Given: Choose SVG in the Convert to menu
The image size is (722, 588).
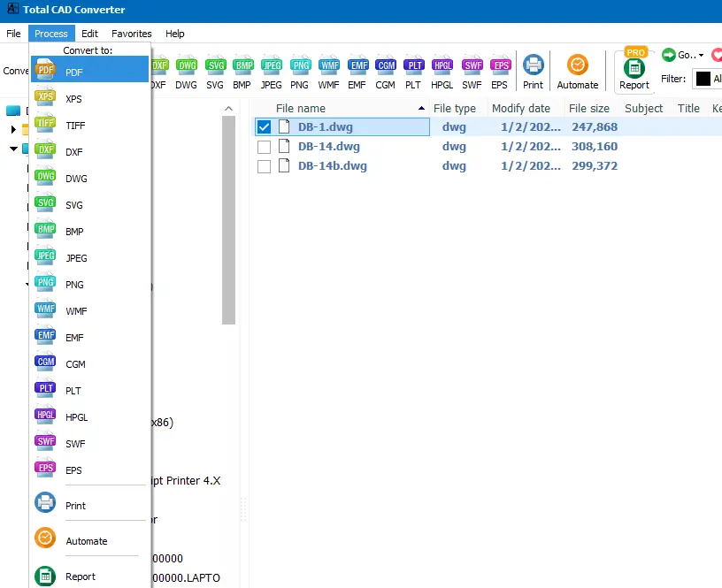Looking at the screenshot, I should (x=89, y=205).
